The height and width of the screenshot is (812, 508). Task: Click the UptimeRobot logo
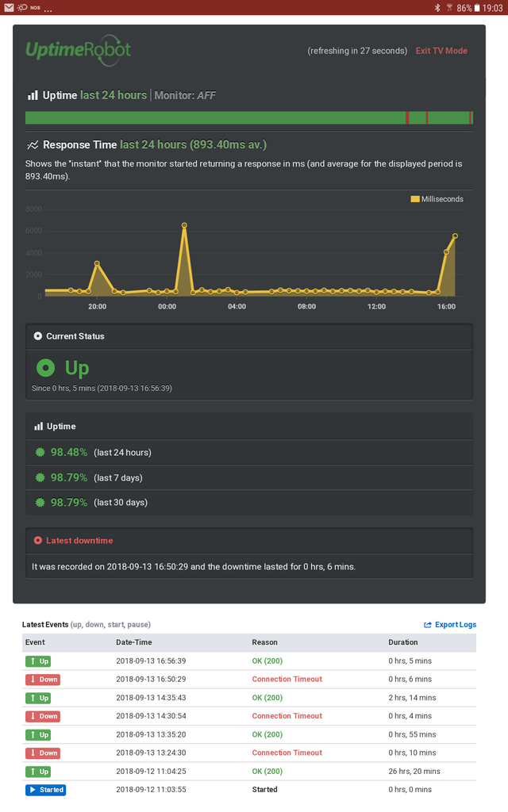coord(79,50)
